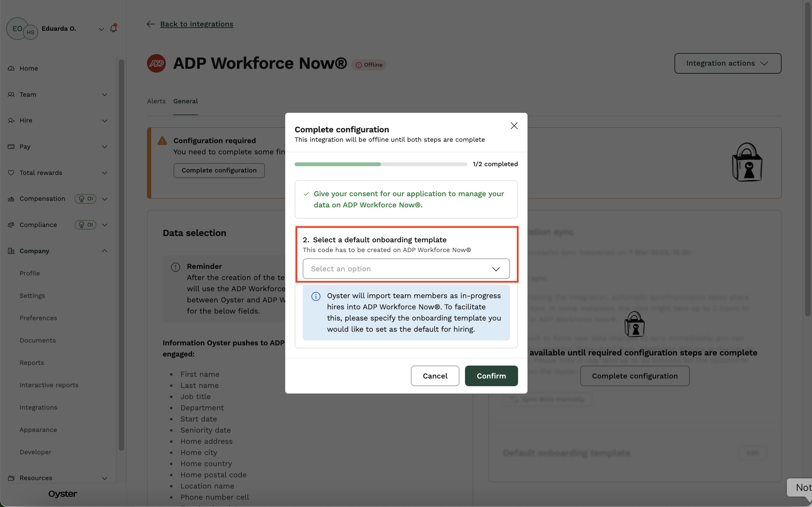Open the notifications bell icon
This screenshot has width=812, height=507.
113,28
